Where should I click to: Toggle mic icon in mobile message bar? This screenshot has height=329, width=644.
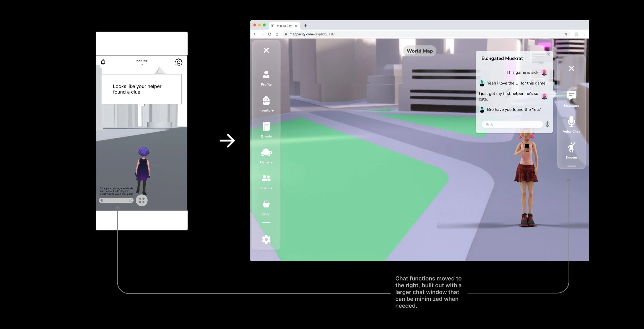pyautogui.click(x=102, y=200)
